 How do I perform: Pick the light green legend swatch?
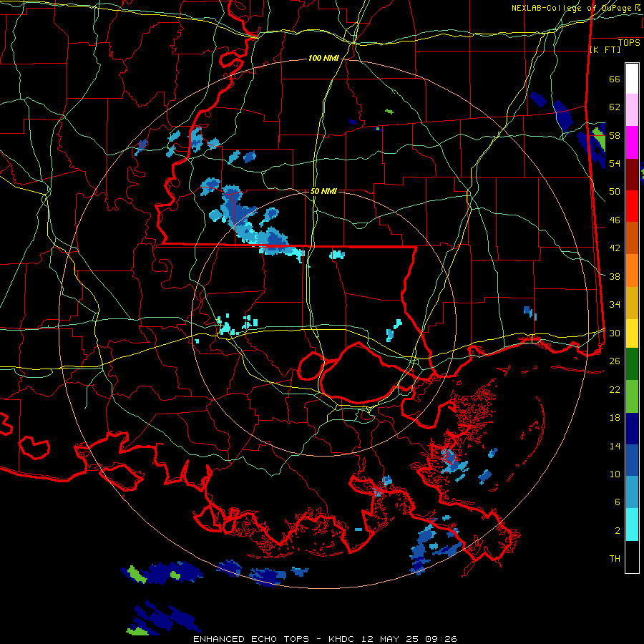pyautogui.click(x=632, y=396)
